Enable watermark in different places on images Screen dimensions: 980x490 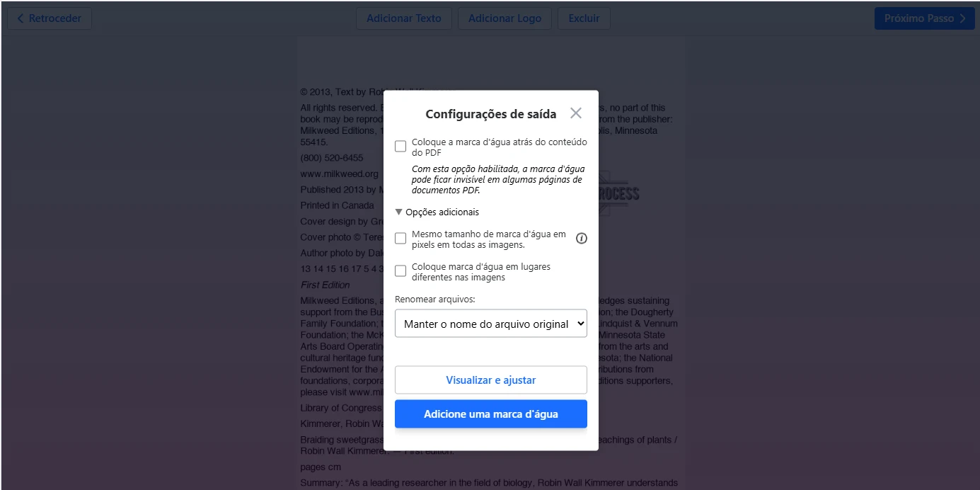pyautogui.click(x=400, y=270)
